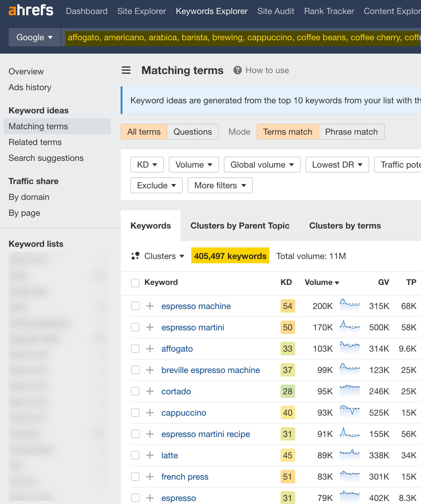421x504 pixels.
Task: Click the Clusters dots icon
Action: click(x=135, y=256)
